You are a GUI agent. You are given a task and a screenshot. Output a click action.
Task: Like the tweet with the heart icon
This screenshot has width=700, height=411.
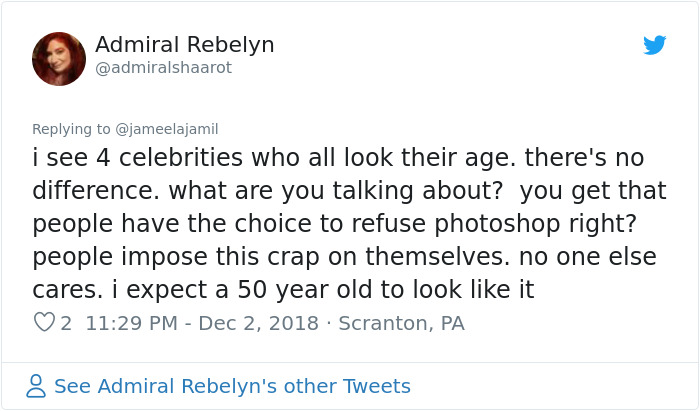[x=44, y=323]
